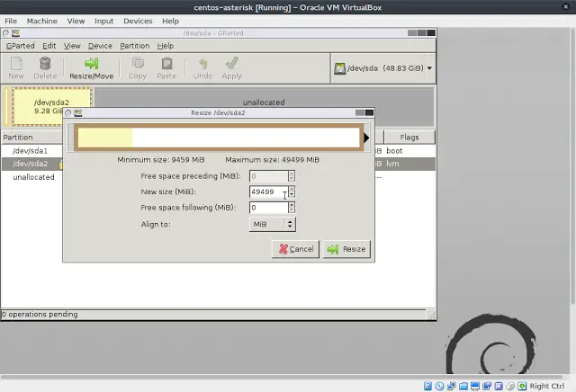
Task: Open the GParted Edit menu
Action: 49,46
